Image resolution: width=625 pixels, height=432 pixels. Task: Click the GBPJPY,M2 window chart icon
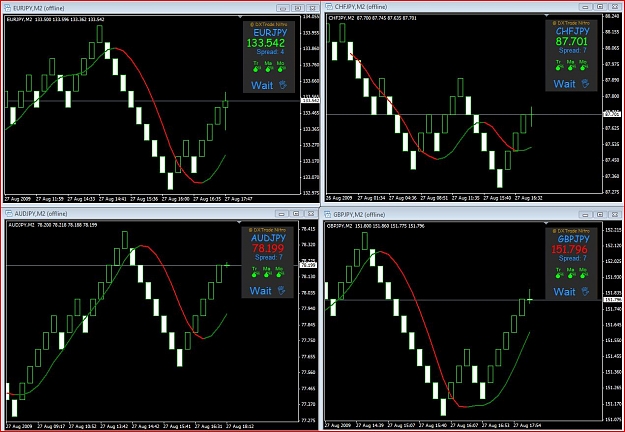pos(328,214)
